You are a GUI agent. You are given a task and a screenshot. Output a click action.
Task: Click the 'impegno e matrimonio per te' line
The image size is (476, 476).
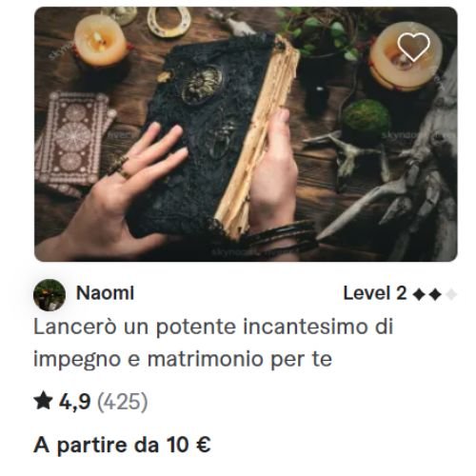click(183, 359)
